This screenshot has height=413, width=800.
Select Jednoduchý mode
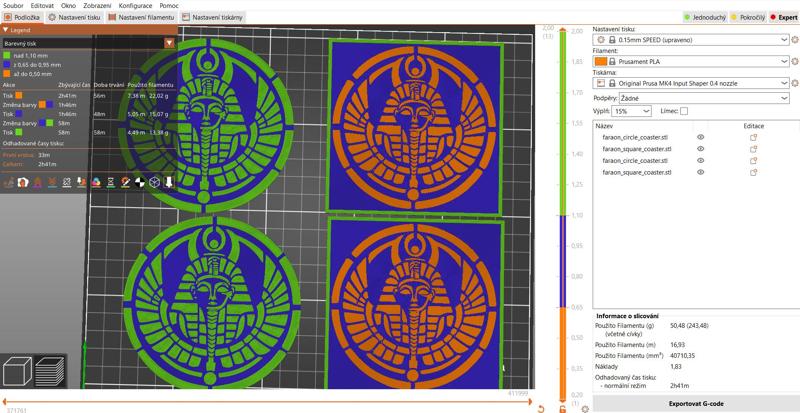point(705,17)
